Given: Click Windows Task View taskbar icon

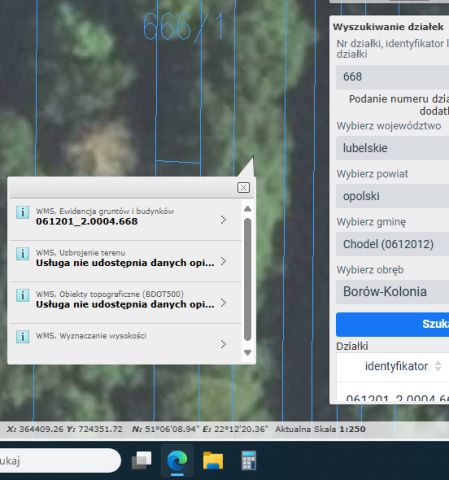Looking at the screenshot, I should (x=141, y=461).
